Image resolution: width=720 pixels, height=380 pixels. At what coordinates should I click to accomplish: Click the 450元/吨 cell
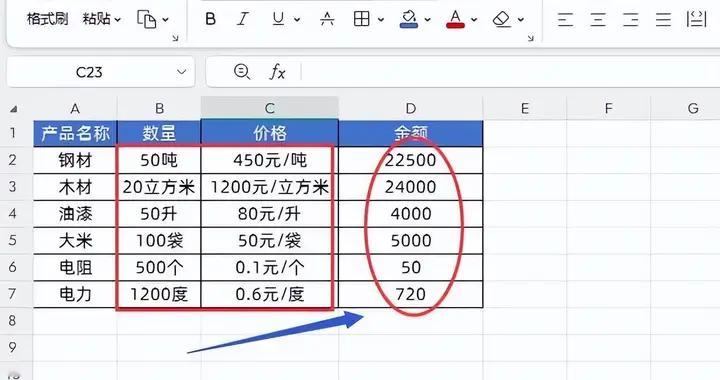coord(270,160)
